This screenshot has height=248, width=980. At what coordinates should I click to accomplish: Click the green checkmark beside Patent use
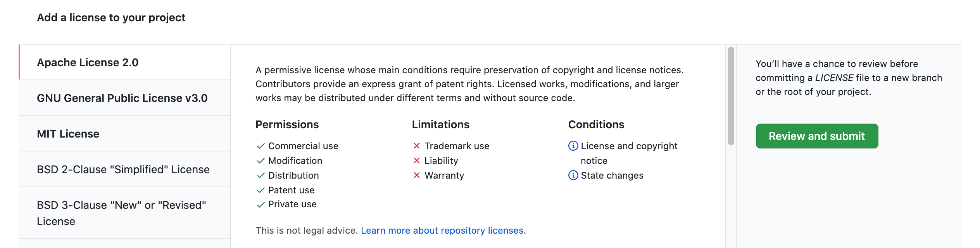(261, 190)
